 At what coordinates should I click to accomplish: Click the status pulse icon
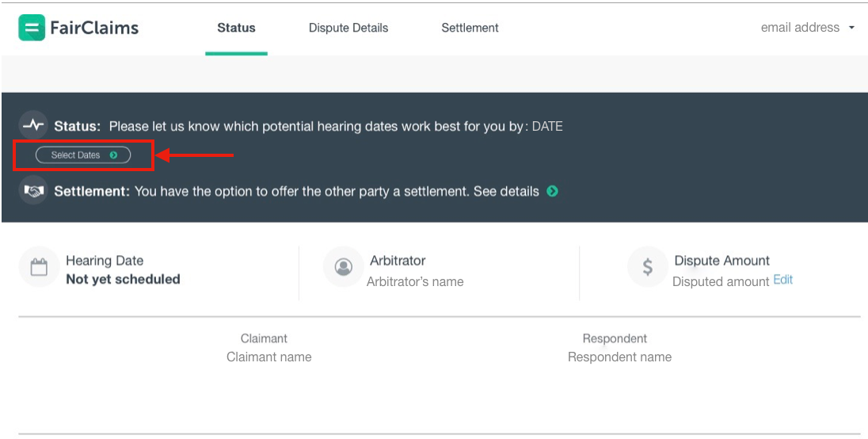(33, 125)
